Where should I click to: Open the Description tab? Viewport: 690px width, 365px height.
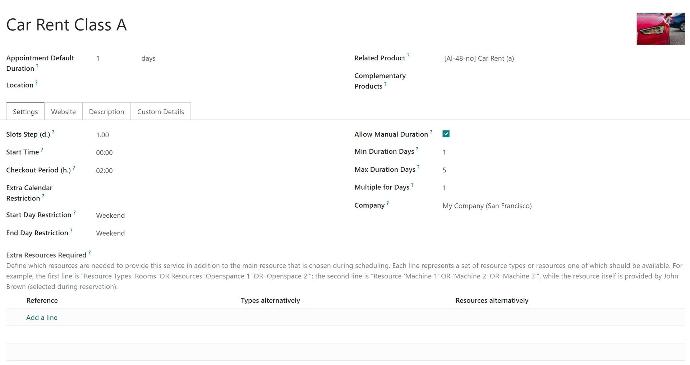click(x=106, y=112)
